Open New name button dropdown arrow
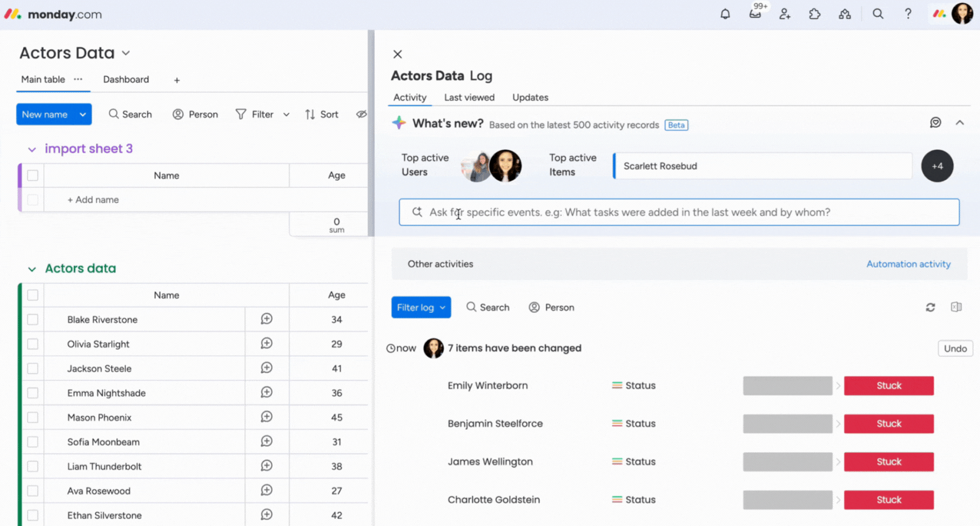 pyautogui.click(x=83, y=114)
